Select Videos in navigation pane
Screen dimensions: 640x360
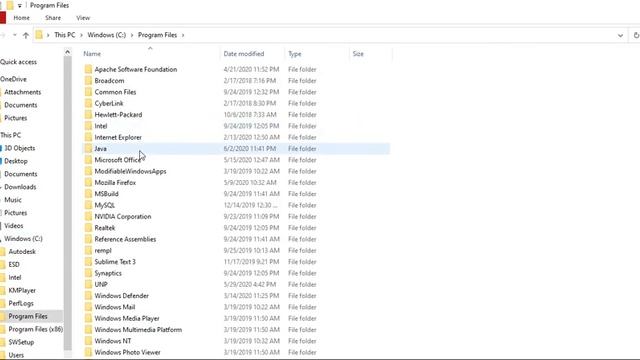tap(13, 226)
